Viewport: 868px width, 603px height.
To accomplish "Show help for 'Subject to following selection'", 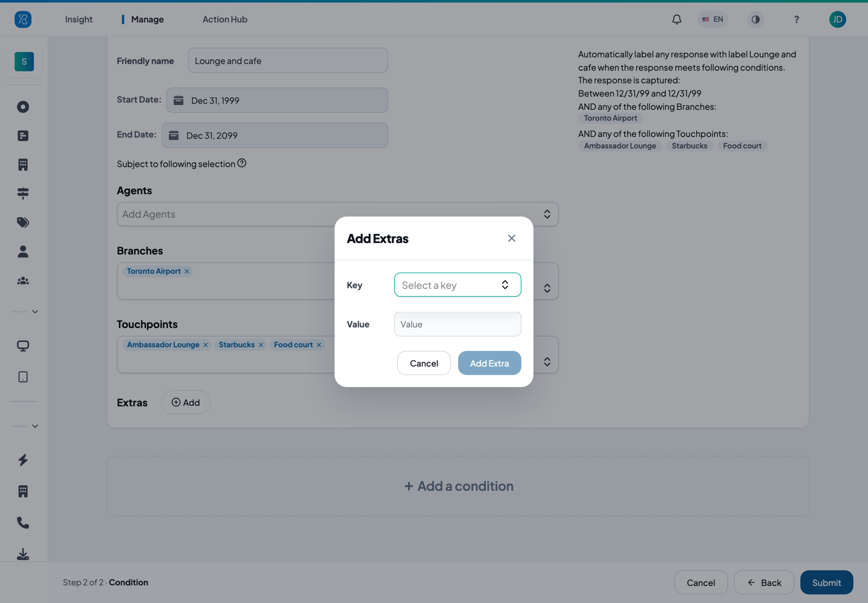I will click(x=242, y=163).
